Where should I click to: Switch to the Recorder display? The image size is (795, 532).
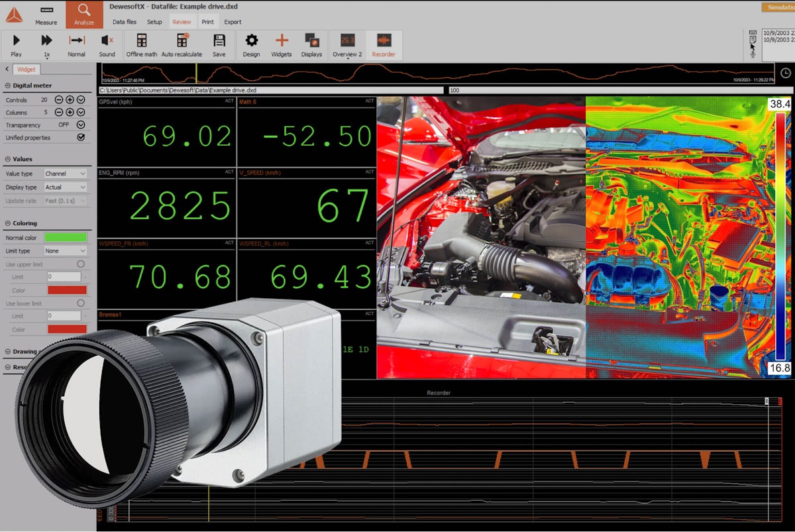pyautogui.click(x=384, y=44)
